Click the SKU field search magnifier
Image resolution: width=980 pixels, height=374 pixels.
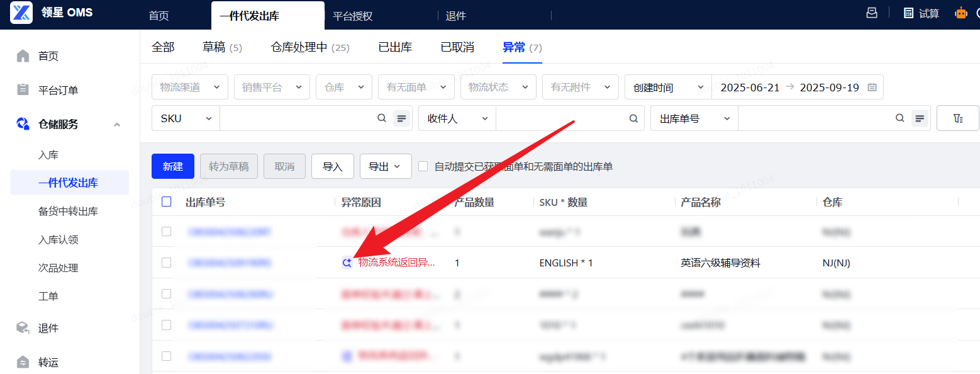382,118
